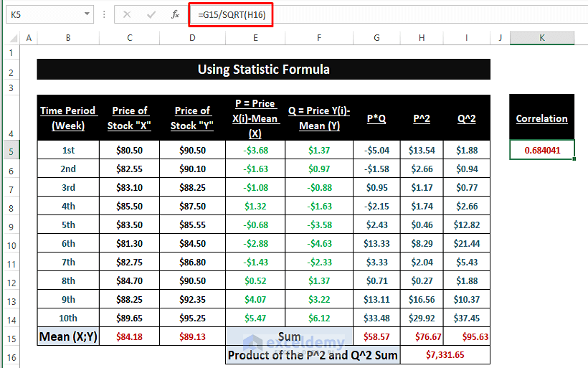588x368 pixels.
Task: Select column J header
Action: pos(500,37)
